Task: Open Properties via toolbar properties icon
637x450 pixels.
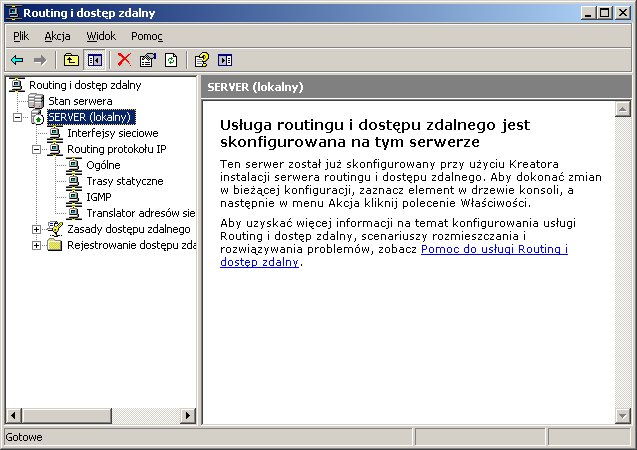Action: click(x=148, y=60)
